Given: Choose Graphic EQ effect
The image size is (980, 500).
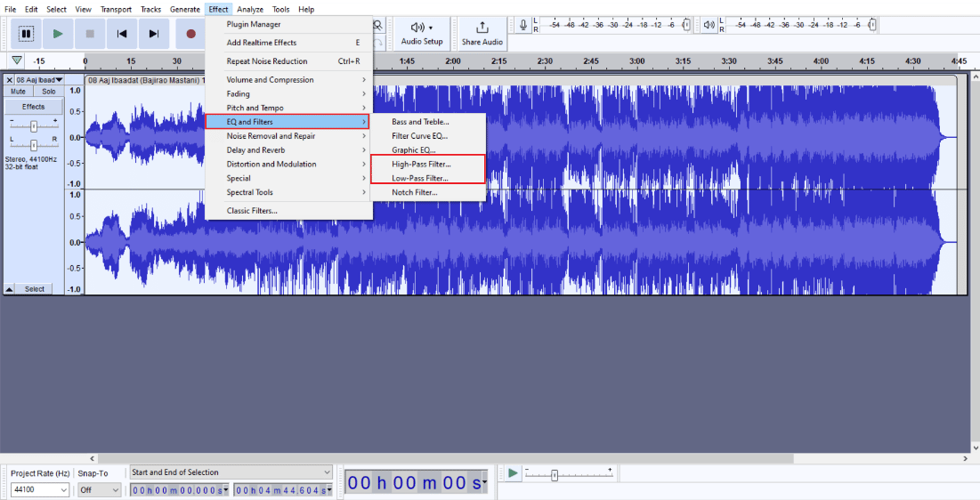Looking at the screenshot, I should click(x=428, y=150).
